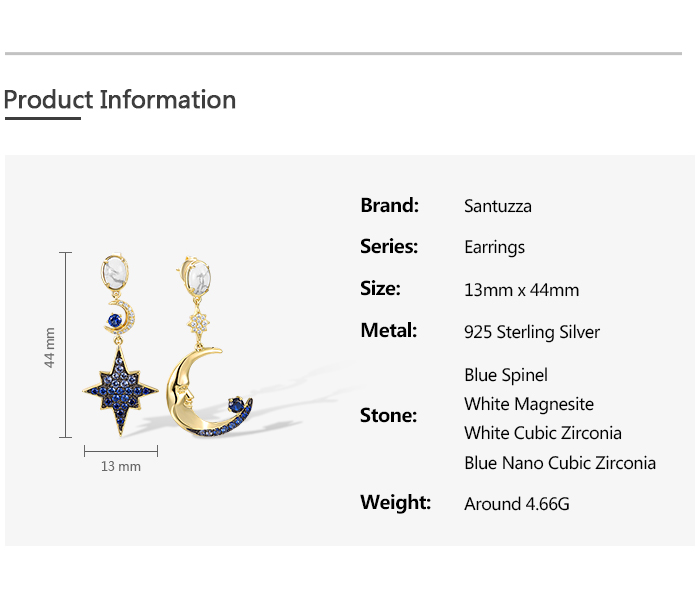700x596 pixels.
Task: Select the 13mm x 44mm size text
Action: (521, 290)
